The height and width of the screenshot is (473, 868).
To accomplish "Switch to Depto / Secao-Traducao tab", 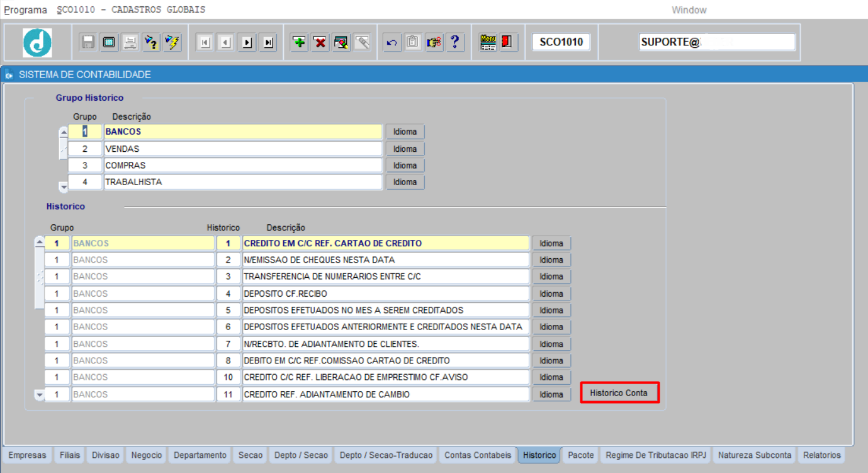I will coord(386,455).
